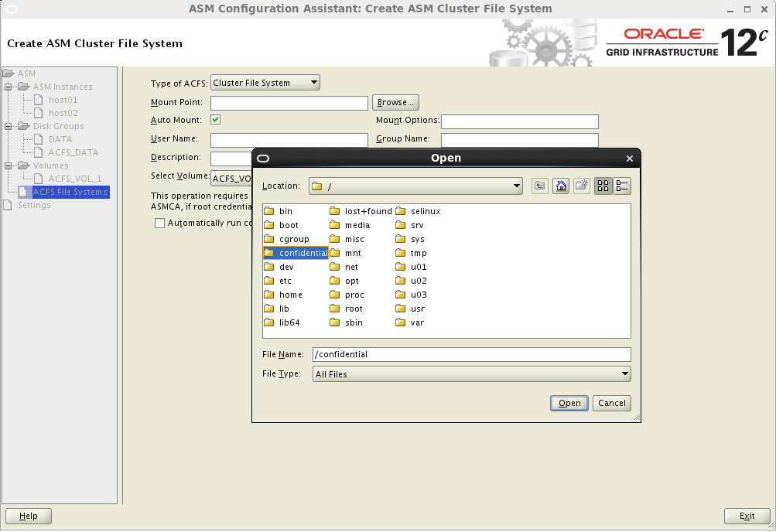Open the File Type dropdown

(472, 373)
